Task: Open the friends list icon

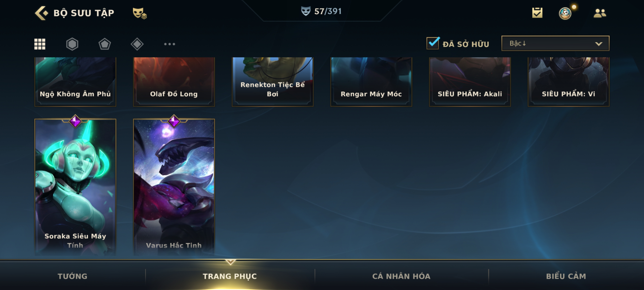Action: (x=600, y=13)
